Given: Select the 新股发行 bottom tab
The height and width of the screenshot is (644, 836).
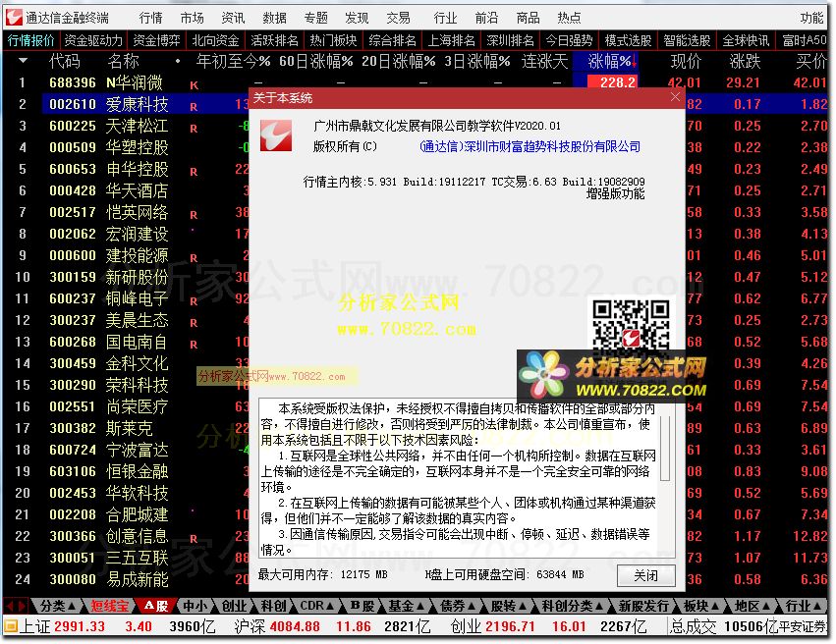Looking at the screenshot, I should click(x=643, y=606).
